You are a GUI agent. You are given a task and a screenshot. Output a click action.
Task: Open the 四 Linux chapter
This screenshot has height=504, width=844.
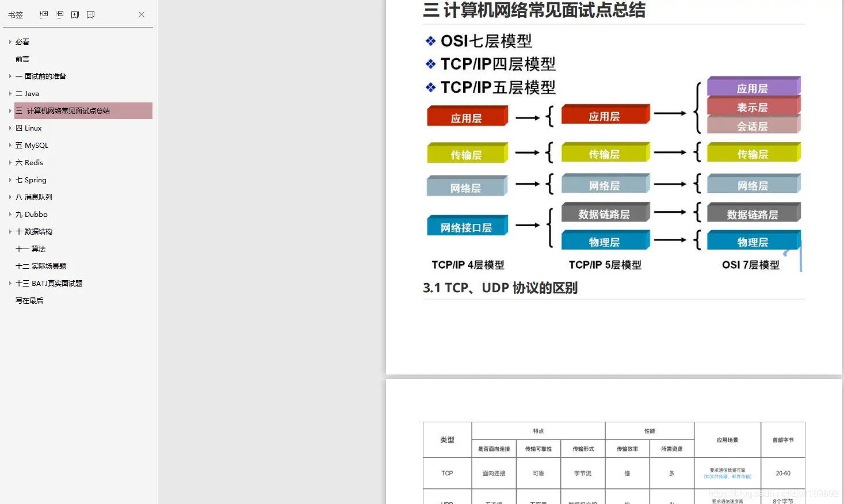[x=29, y=128]
